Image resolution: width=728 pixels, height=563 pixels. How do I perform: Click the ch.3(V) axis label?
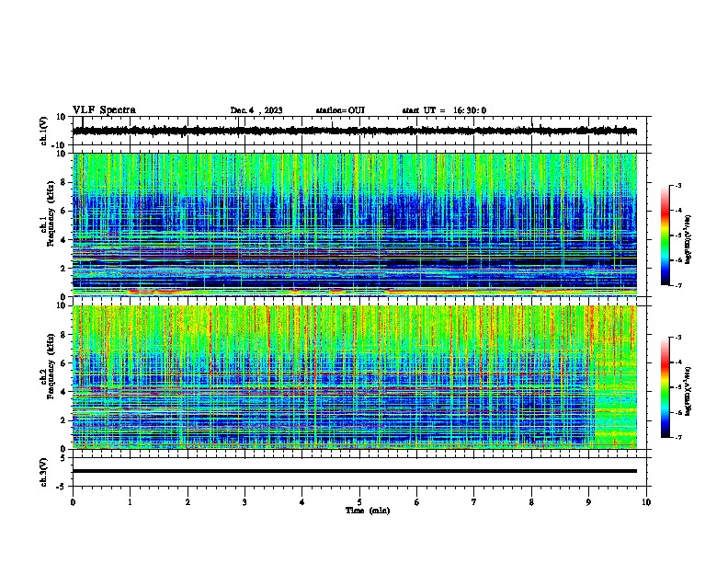44,472
